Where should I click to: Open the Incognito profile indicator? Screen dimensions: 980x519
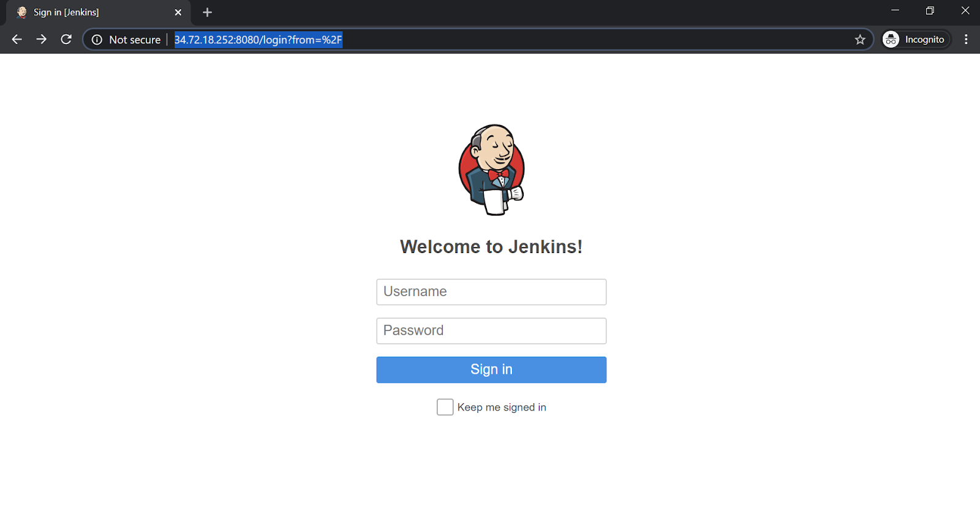[x=916, y=40]
